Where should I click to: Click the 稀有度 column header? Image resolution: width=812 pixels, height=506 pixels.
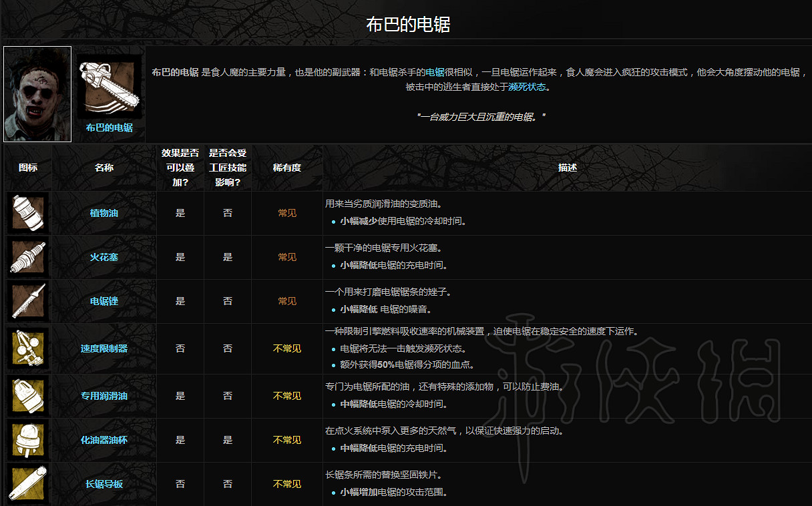point(286,168)
